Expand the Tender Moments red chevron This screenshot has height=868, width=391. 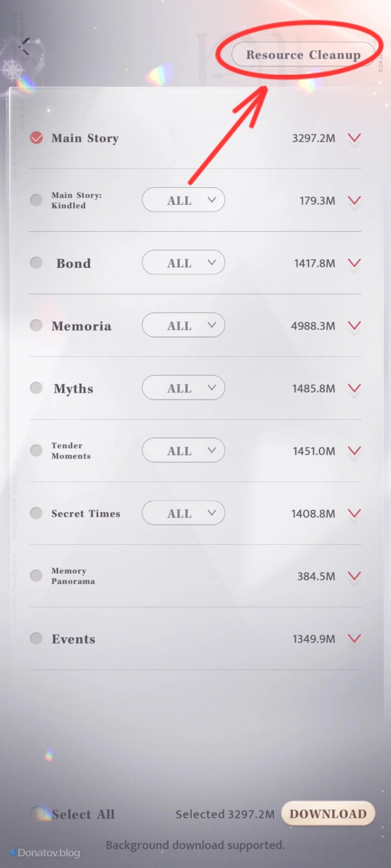[355, 450]
